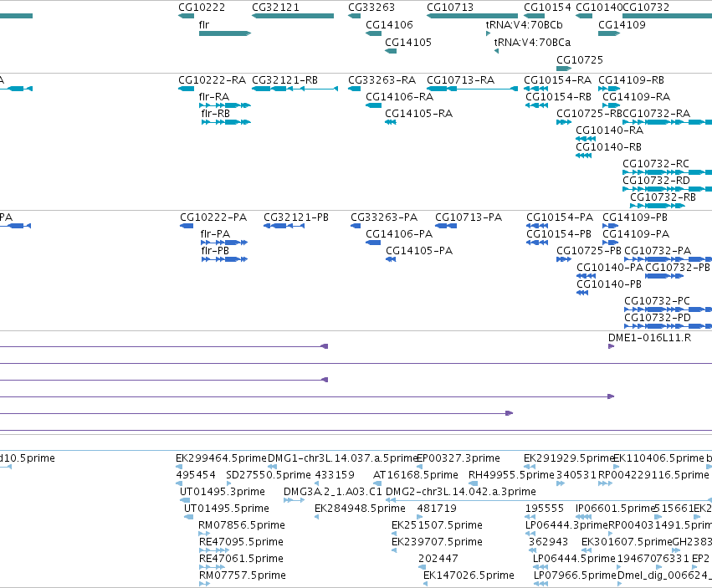Click transcript CG10154-RB

click(x=559, y=97)
